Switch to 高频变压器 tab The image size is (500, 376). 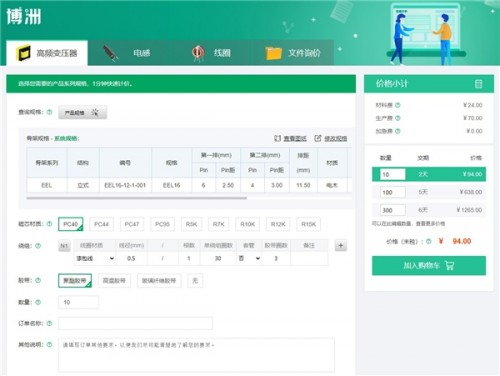(47, 53)
